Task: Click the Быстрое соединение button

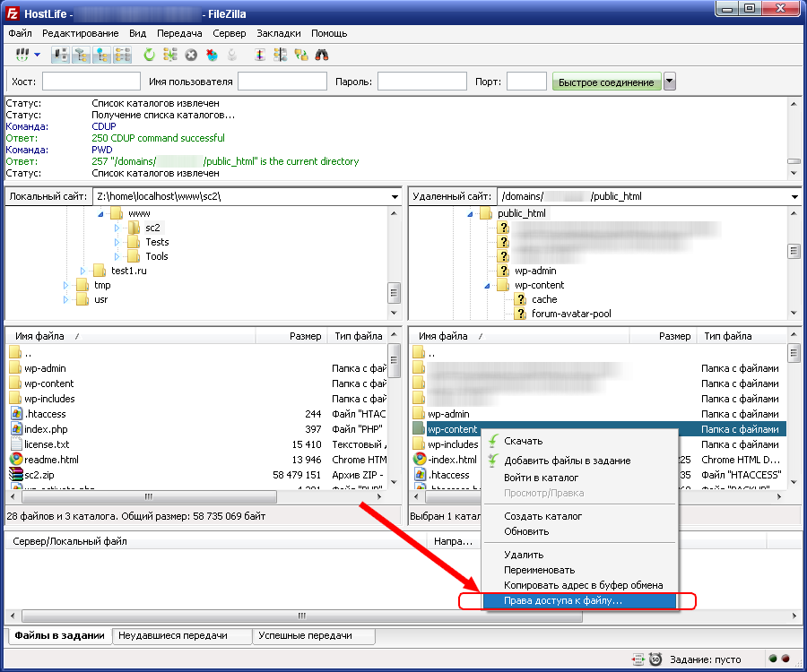Action: pos(606,82)
